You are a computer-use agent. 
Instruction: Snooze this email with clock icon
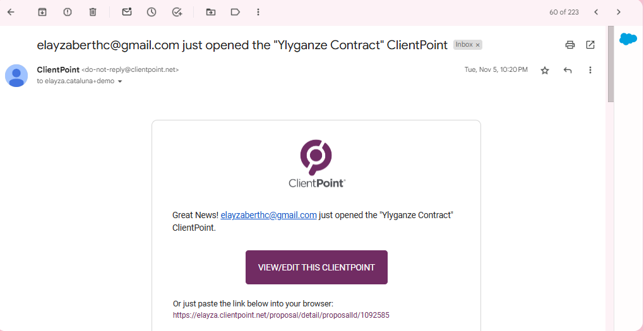point(152,13)
